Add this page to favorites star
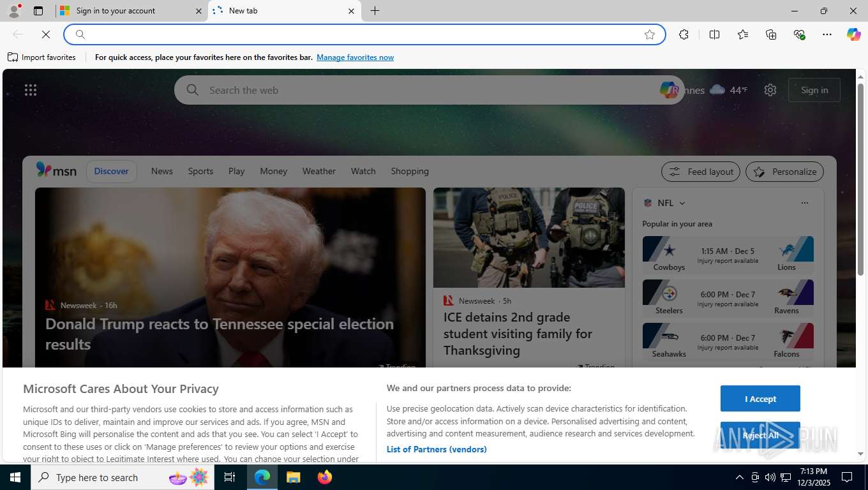The width and height of the screenshot is (868, 490). coord(650,34)
